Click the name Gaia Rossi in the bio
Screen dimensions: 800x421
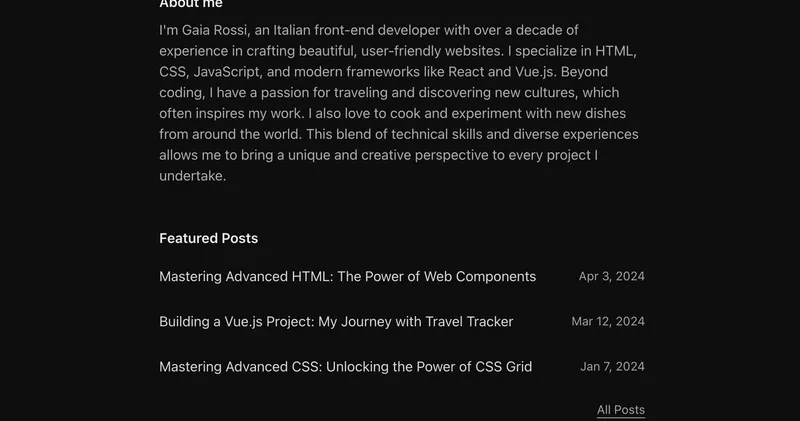pos(217,31)
